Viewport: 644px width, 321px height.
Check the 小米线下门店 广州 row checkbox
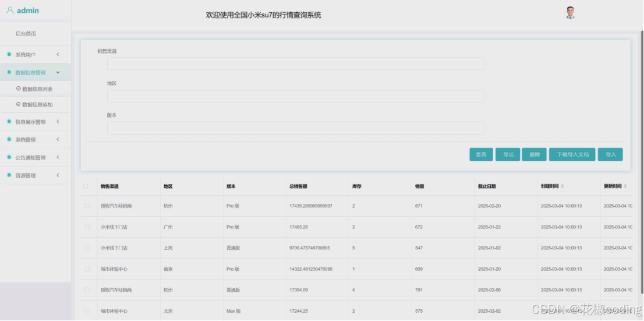pyautogui.click(x=87, y=227)
